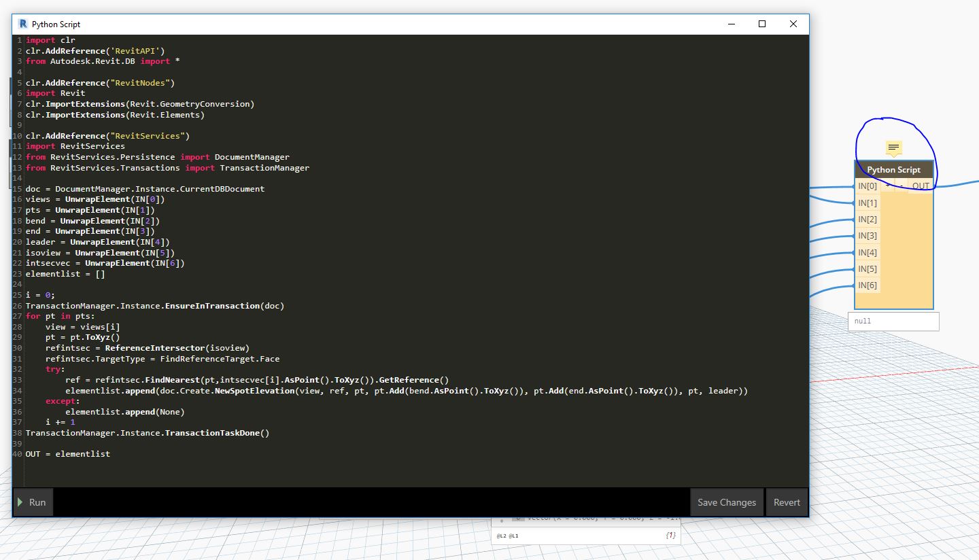979x560 pixels.
Task: Click the 'views = UnwrapElement(IN[0])' line
Action: click(x=95, y=200)
